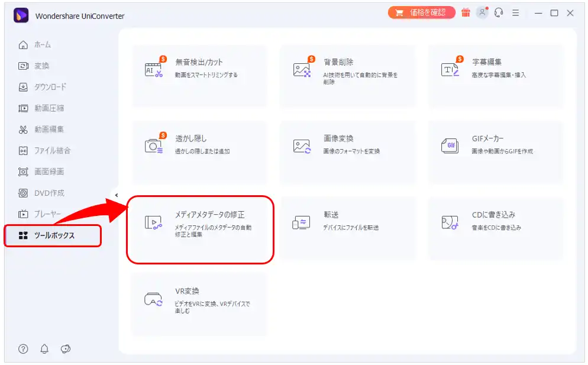Open the feedback chat icon at bottom left
This screenshot has width=588, height=365.
pos(66,349)
